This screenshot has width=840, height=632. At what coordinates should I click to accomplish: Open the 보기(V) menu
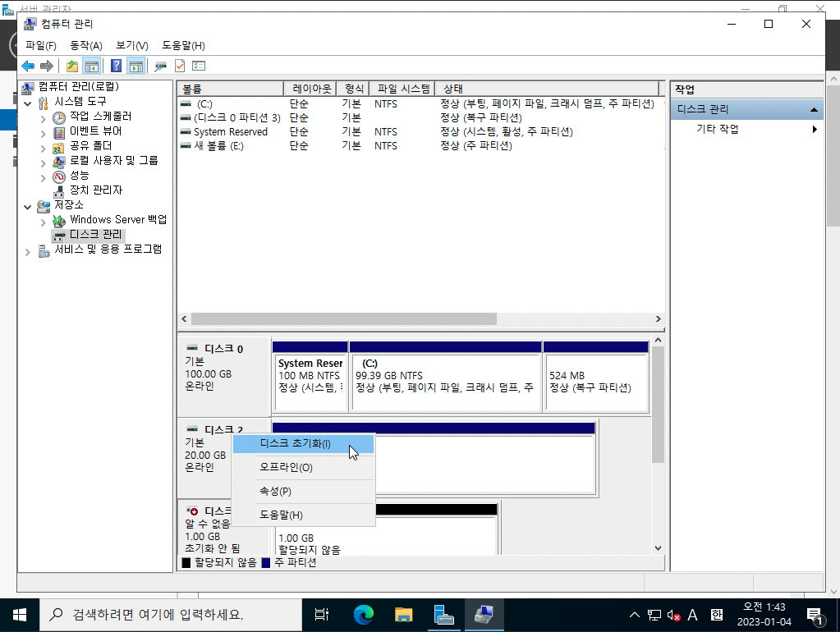(131, 45)
